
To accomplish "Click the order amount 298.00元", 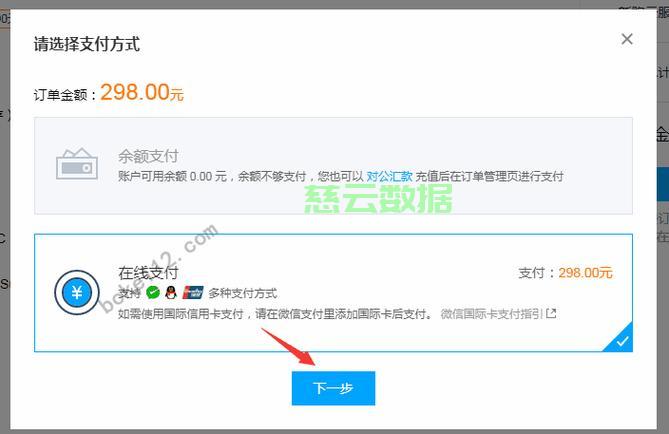I will point(142,92).
